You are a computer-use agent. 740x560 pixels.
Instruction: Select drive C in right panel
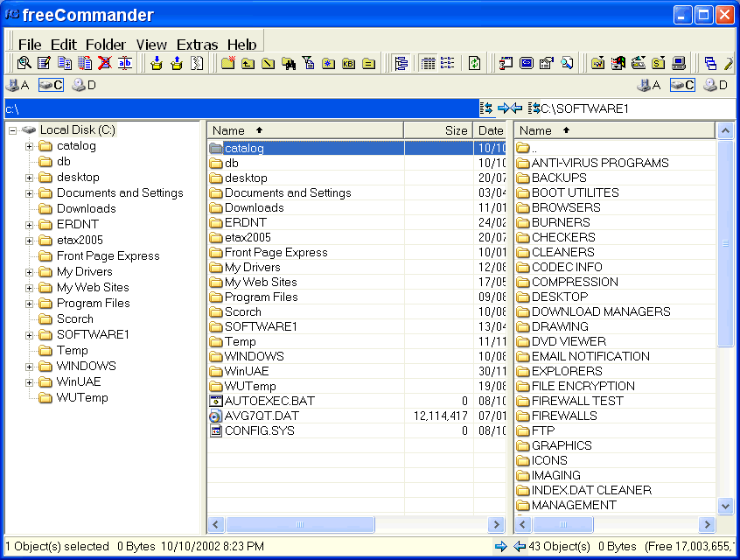(682, 86)
